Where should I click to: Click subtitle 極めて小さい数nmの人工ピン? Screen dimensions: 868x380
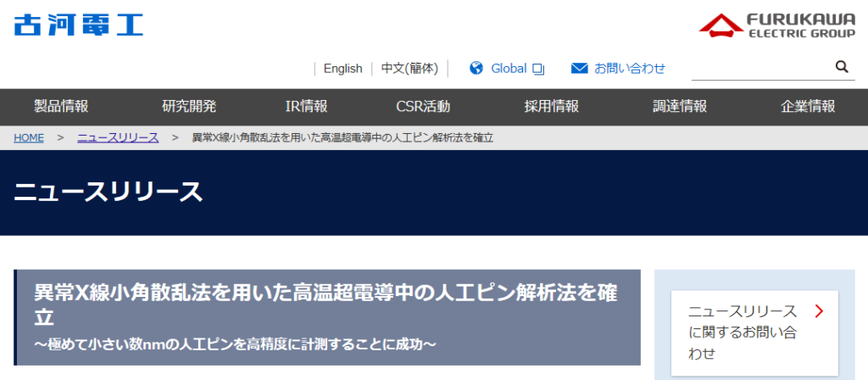(x=235, y=344)
